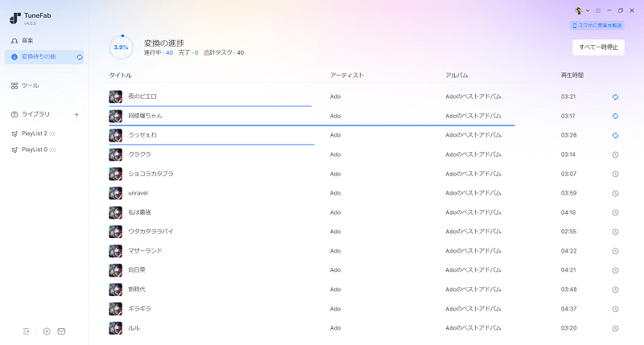Click waiting clock icon for 新時代
The width and height of the screenshot is (644, 345).
click(x=615, y=290)
